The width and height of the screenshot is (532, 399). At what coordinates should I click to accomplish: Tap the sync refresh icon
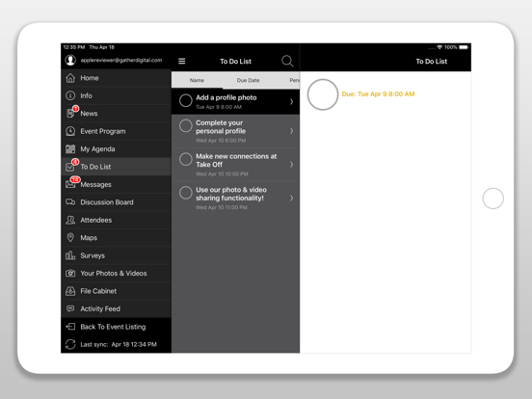click(x=70, y=344)
